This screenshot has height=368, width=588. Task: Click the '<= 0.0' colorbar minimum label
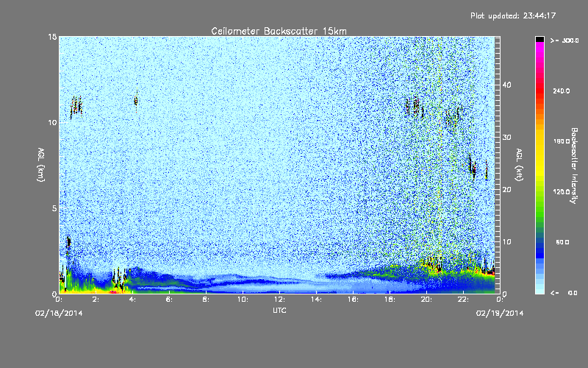[x=564, y=293]
